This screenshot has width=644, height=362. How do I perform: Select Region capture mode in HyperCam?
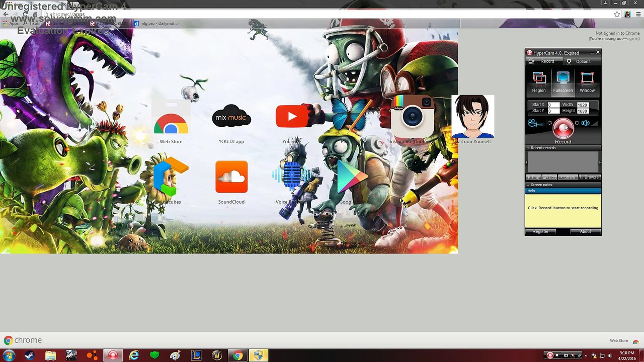pyautogui.click(x=539, y=82)
